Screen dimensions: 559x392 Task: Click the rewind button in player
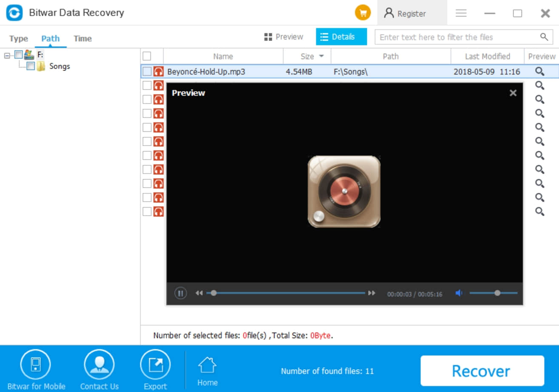click(199, 293)
